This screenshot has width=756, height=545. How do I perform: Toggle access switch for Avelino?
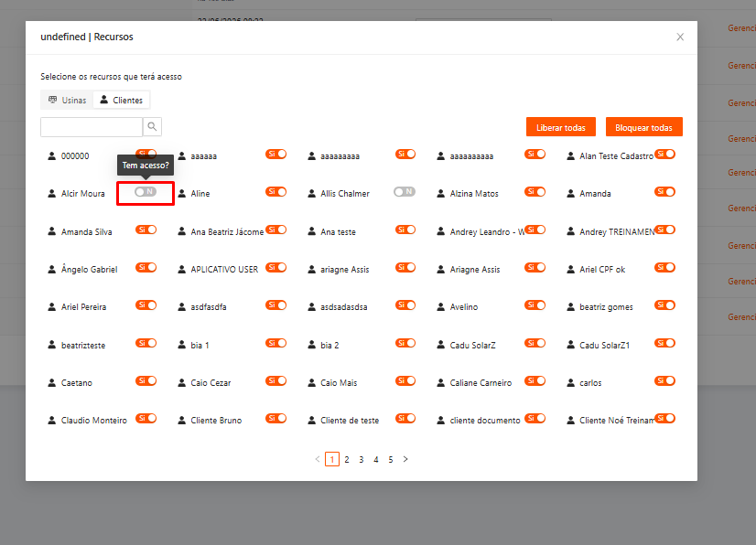(x=535, y=305)
